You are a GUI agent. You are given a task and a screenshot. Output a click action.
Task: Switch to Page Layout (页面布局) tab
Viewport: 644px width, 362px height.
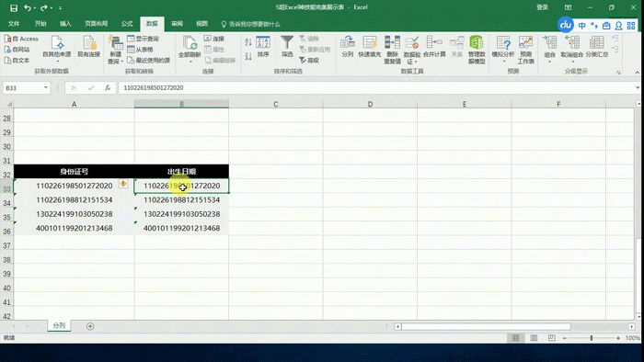[96, 24]
